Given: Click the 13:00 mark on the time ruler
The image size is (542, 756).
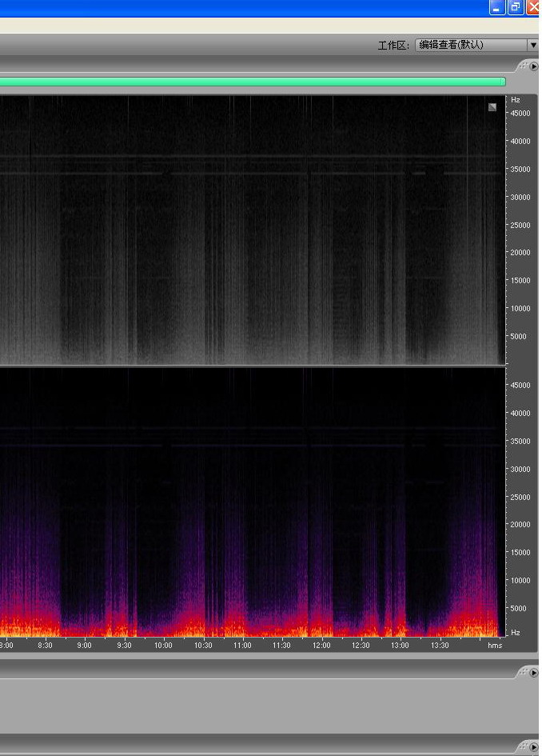Looking at the screenshot, I should (400, 645).
